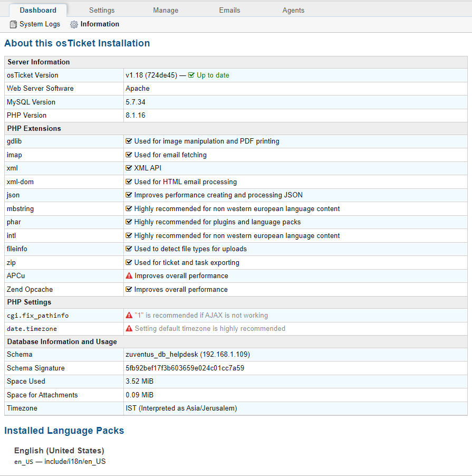Click the PHP Settings section header

click(29, 302)
